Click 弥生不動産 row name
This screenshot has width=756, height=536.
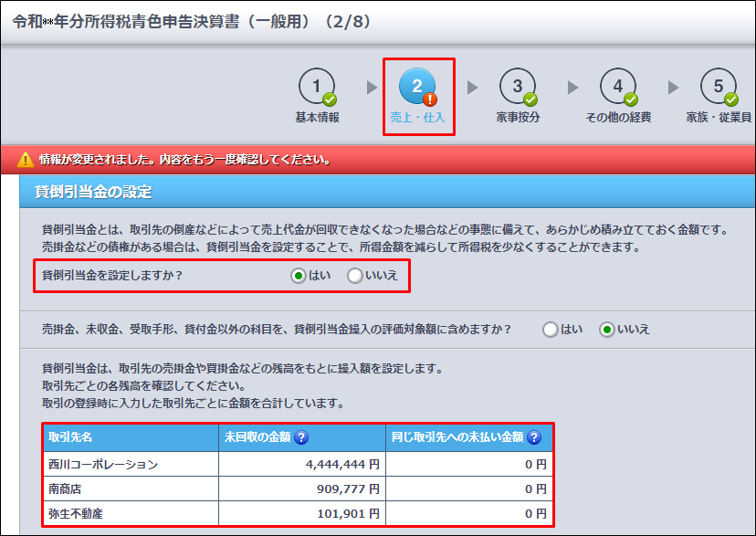click(76, 513)
